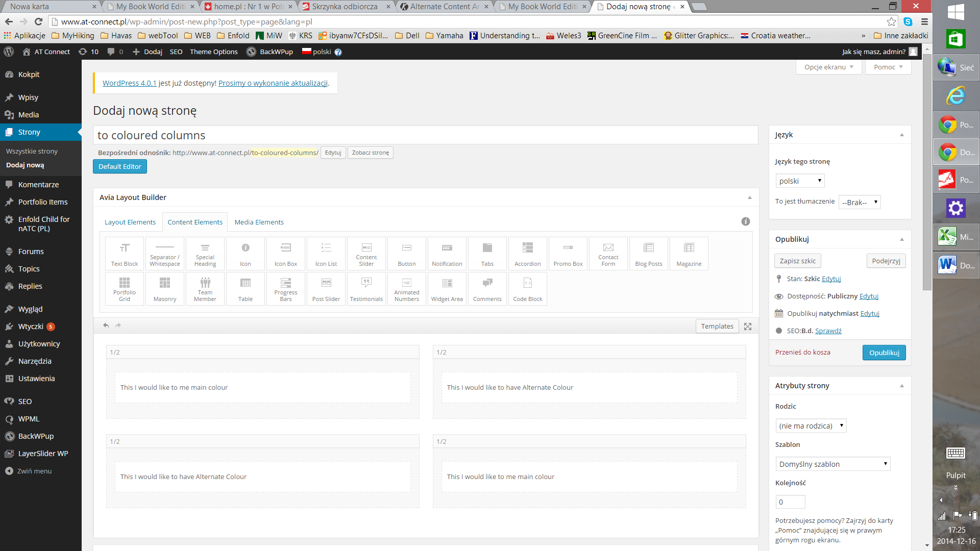Image resolution: width=980 pixels, height=551 pixels.
Task: Switch to Layout Elements tab
Action: (130, 222)
